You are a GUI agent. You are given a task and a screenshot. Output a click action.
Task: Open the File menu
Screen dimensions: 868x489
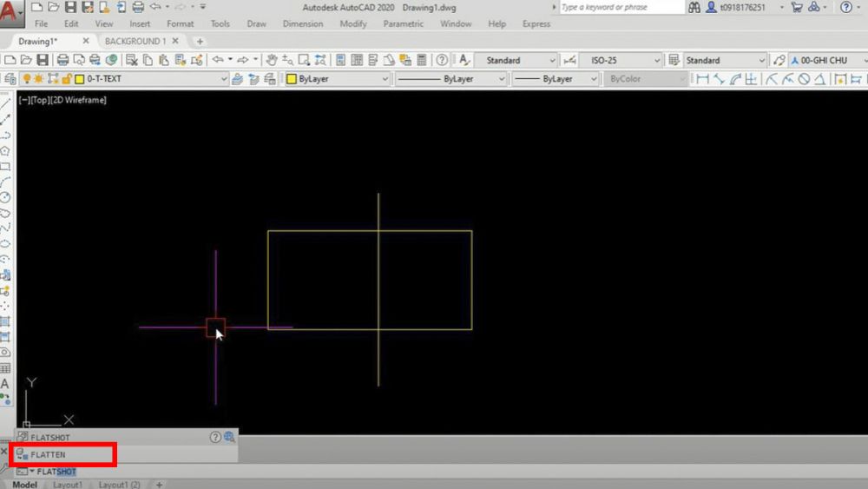pos(41,23)
